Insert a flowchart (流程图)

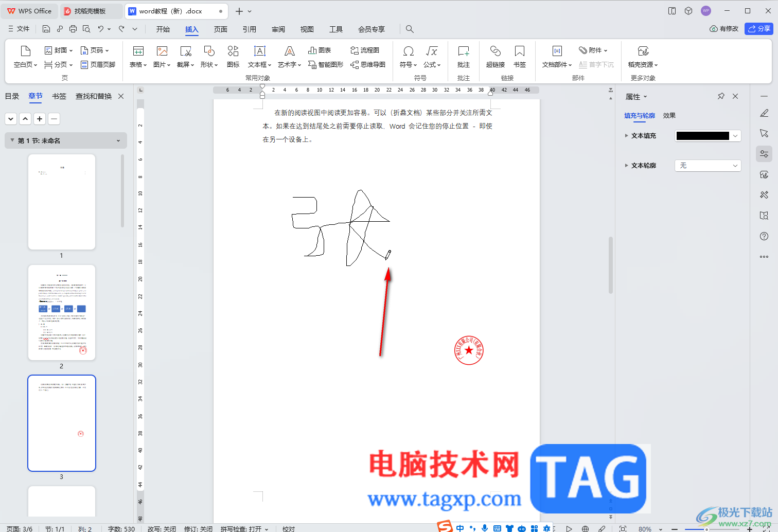pos(365,50)
